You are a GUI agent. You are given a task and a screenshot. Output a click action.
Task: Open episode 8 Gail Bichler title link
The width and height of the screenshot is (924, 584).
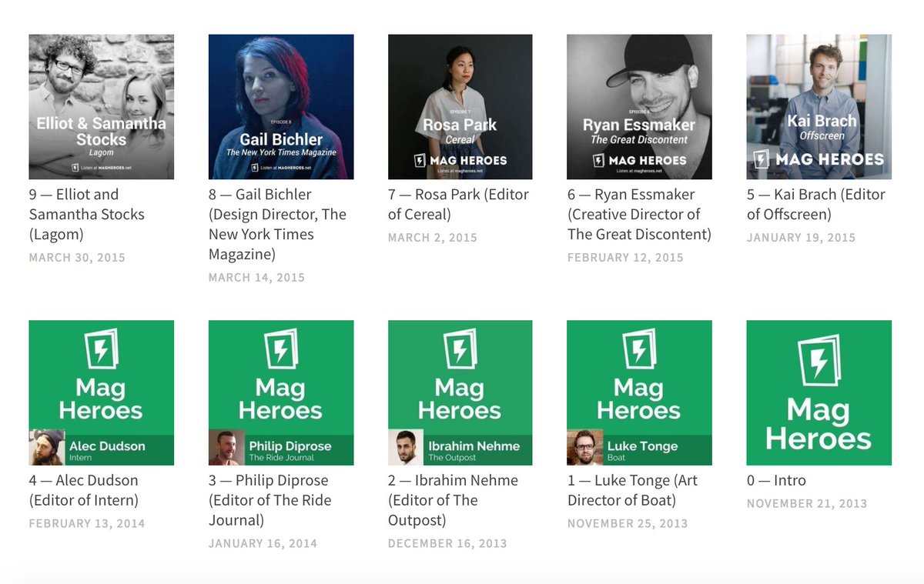[x=278, y=225]
